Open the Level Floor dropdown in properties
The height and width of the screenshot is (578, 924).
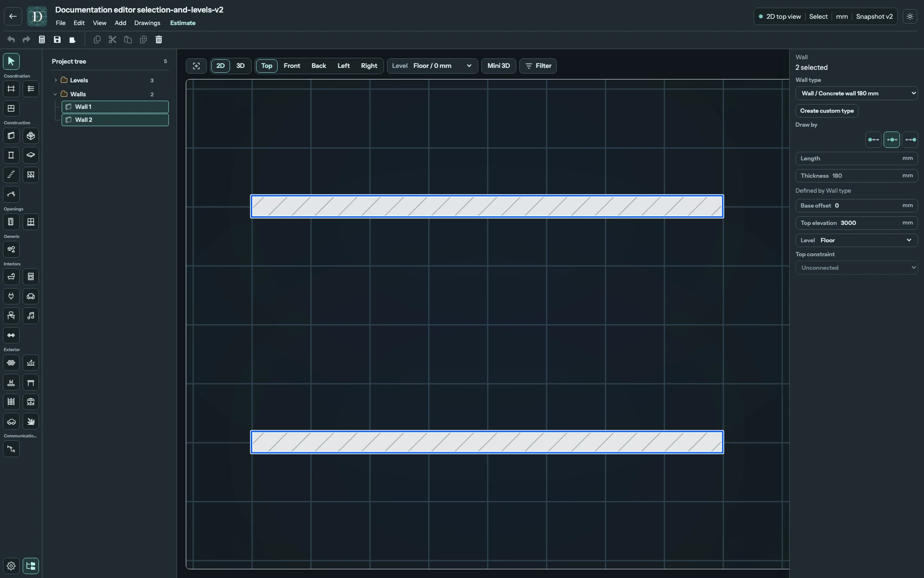point(857,240)
